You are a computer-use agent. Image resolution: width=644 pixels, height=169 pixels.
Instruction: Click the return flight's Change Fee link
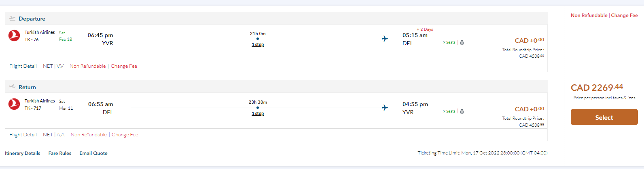click(x=125, y=135)
